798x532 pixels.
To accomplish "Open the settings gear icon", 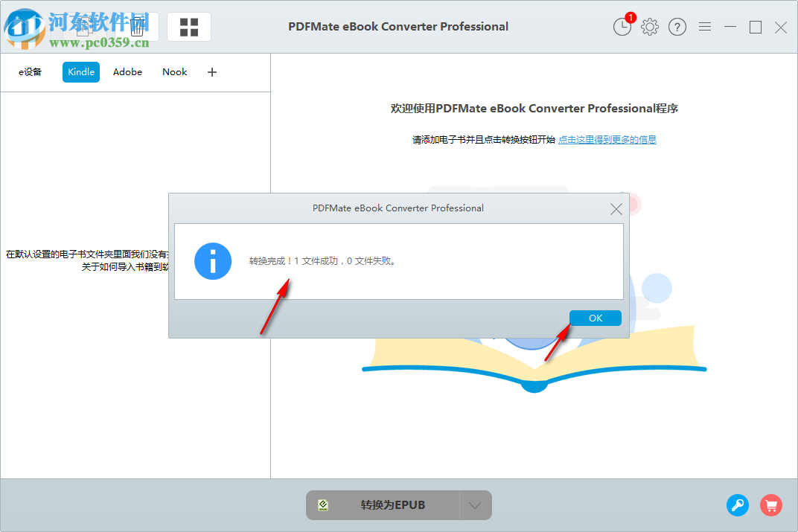I will click(649, 27).
